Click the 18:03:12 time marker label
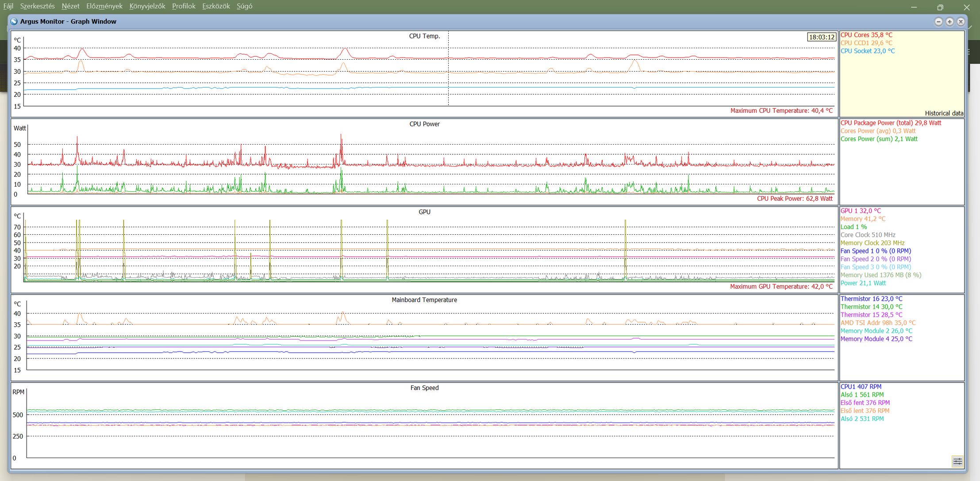 pos(822,37)
